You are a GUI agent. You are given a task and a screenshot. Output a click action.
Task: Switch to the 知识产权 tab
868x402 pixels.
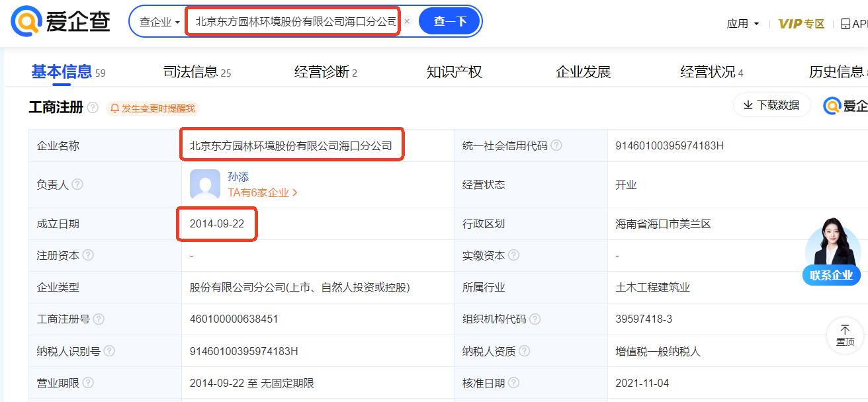pos(455,72)
